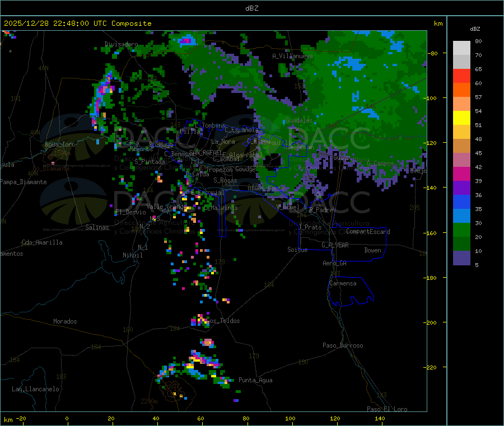Click the La_Nora label
The height and width of the screenshot is (426, 504).
click(223, 142)
